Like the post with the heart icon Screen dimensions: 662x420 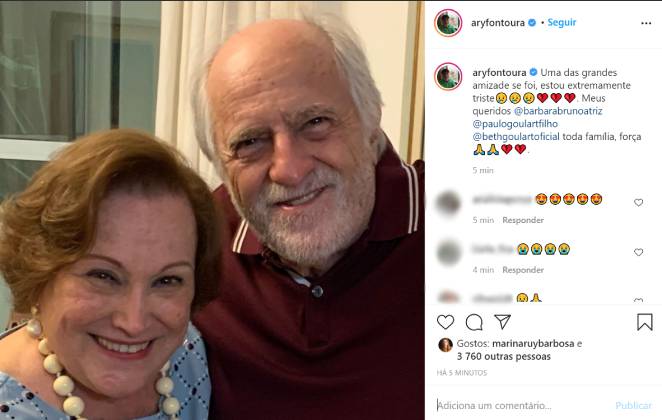click(446, 322)
